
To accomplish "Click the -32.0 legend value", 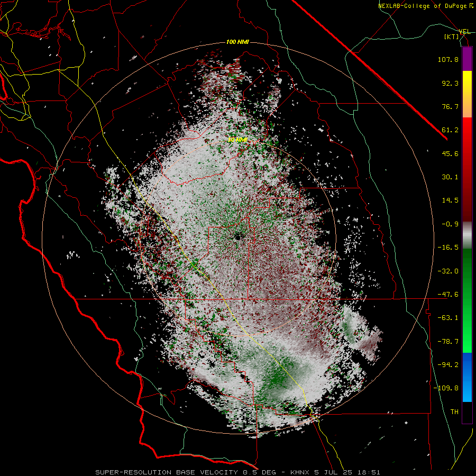I will click(x=448, y=271).
